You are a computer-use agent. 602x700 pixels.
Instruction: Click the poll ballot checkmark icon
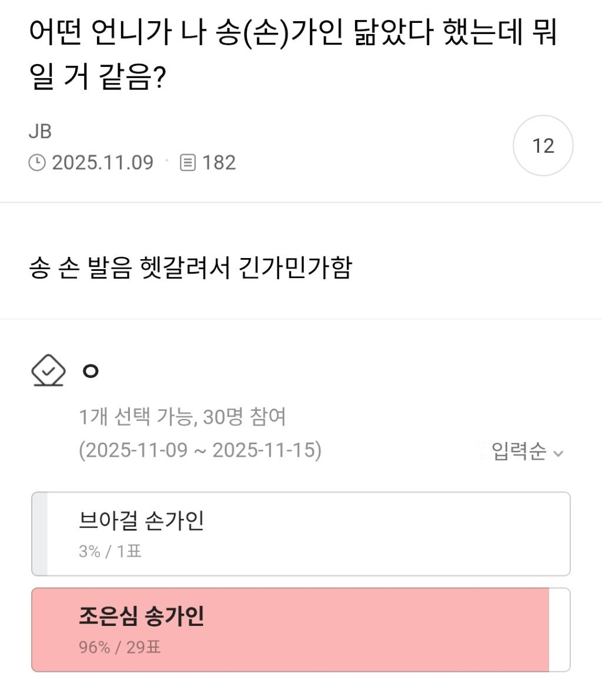click(x=48, y=370)
